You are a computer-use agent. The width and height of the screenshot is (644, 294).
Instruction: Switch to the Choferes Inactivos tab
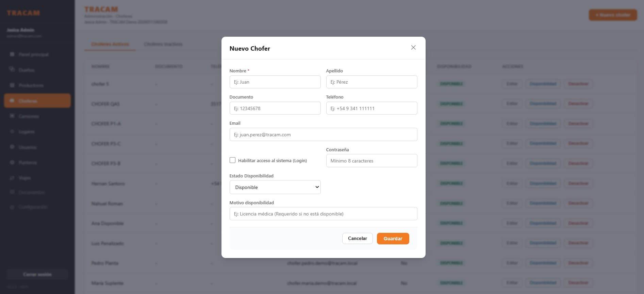point(163,44)
